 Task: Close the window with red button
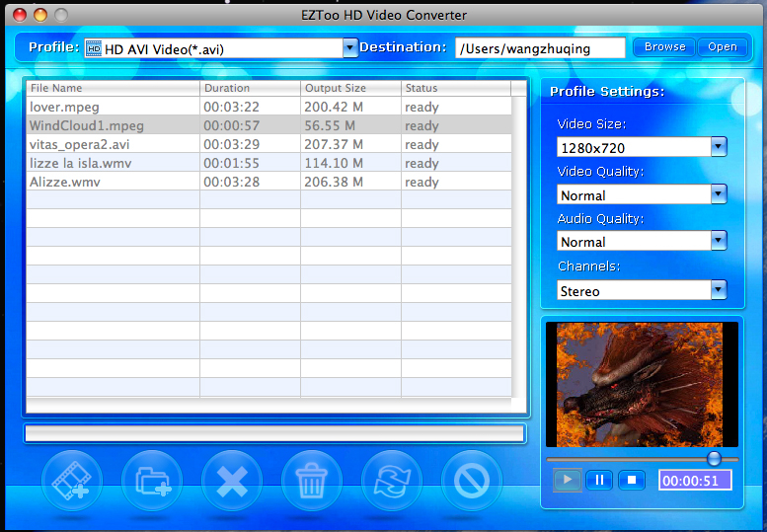20,15
